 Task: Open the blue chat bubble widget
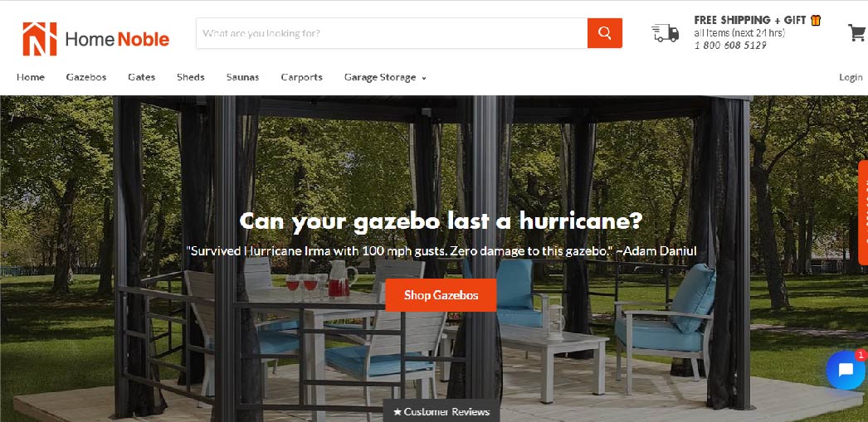coord(846,370)
